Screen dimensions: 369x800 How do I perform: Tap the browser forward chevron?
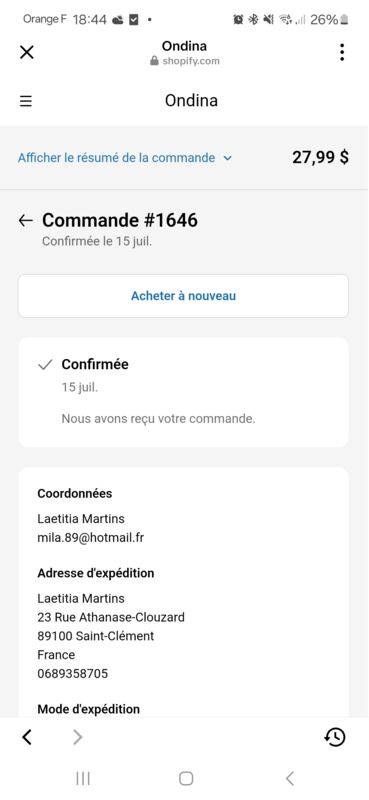point(78,737)
